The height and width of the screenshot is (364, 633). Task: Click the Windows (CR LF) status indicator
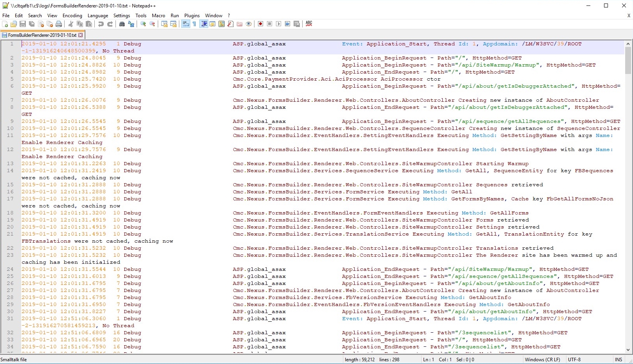(x=543, y=359)
